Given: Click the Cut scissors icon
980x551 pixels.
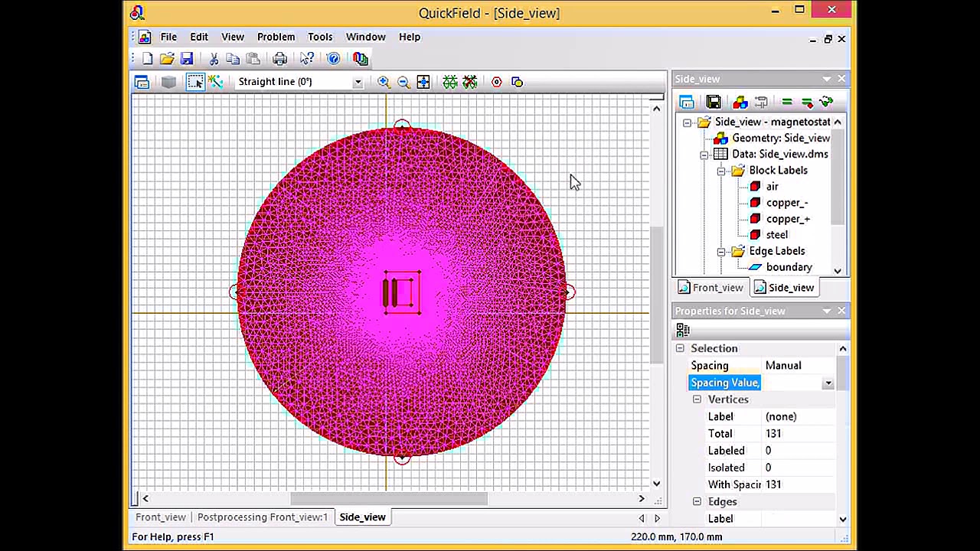Looking at the screenshot, I should coord(214,59).
